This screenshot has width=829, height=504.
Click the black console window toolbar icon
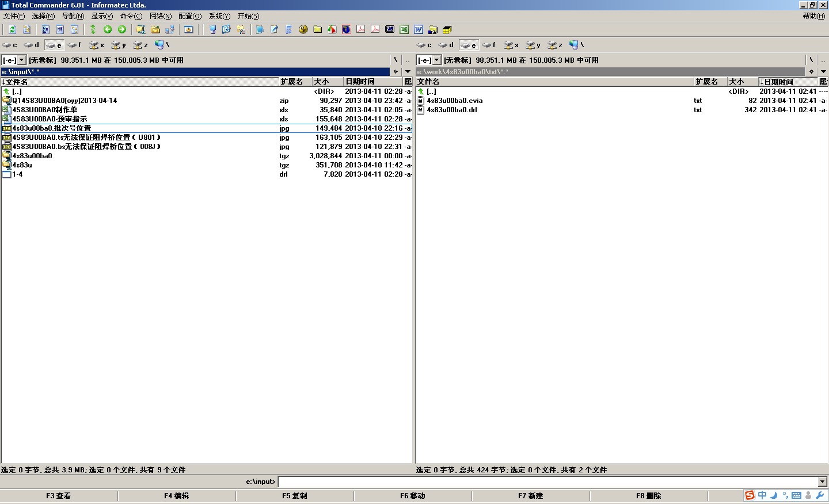390,29
